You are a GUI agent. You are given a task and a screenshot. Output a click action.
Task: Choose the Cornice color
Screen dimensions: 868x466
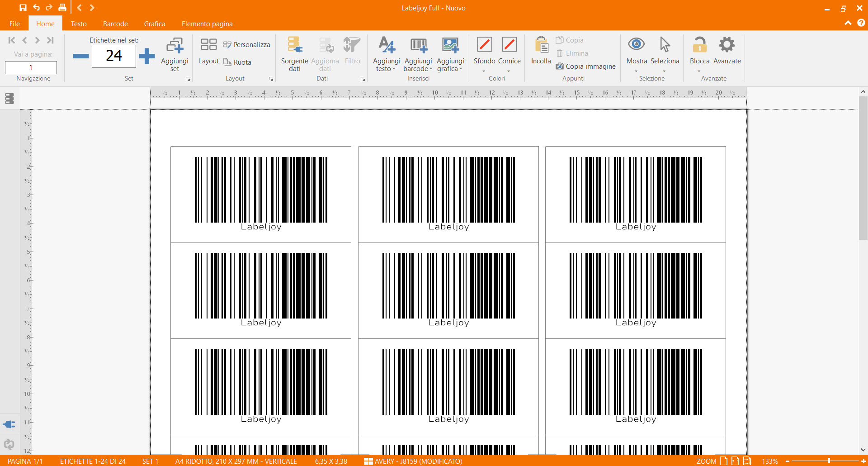pyautogui.click(x=509, y=51)
